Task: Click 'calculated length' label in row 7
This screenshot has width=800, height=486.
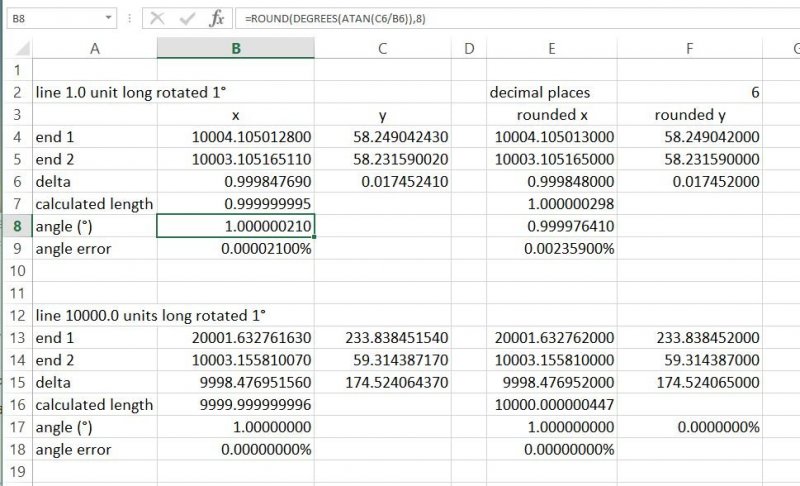Action: (x=94, y=204)
